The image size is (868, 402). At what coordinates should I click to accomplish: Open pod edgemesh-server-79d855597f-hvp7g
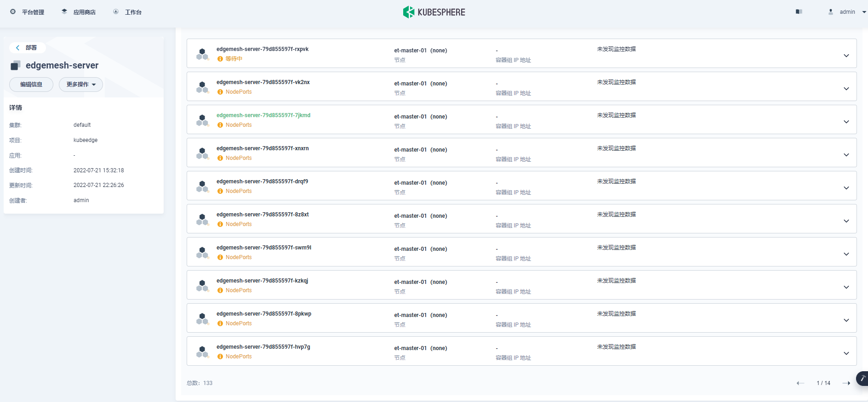coord(263,347)
